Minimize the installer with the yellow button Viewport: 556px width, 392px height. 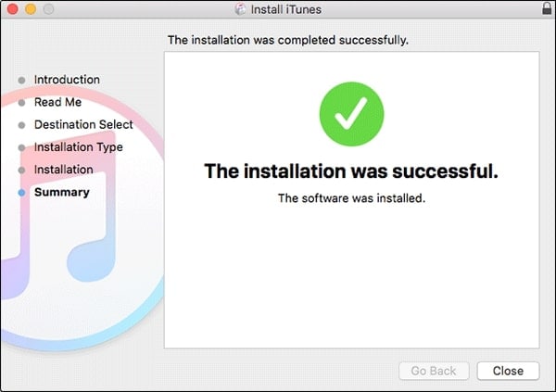29,10
